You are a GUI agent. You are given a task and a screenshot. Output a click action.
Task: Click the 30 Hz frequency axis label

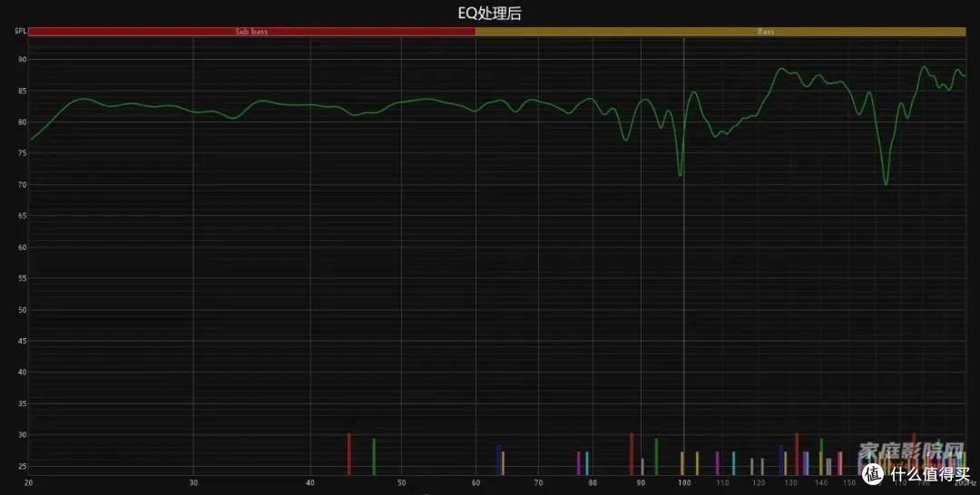click(x=193, y=482)
